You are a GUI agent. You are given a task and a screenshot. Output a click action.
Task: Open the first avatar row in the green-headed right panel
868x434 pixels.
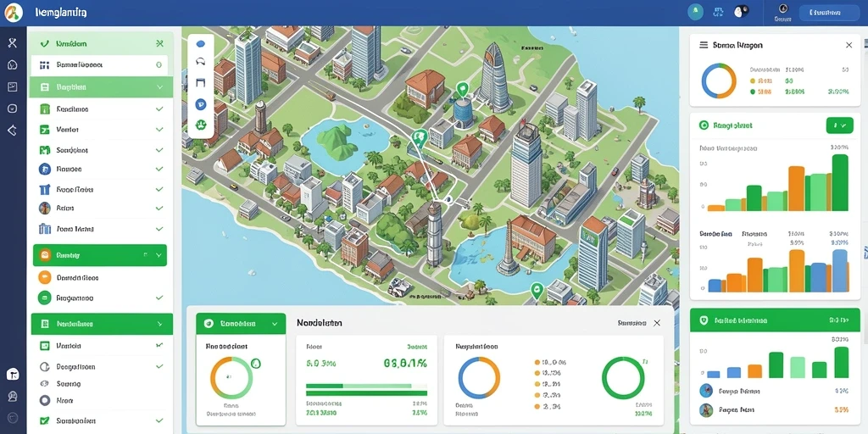coord(775,391)
